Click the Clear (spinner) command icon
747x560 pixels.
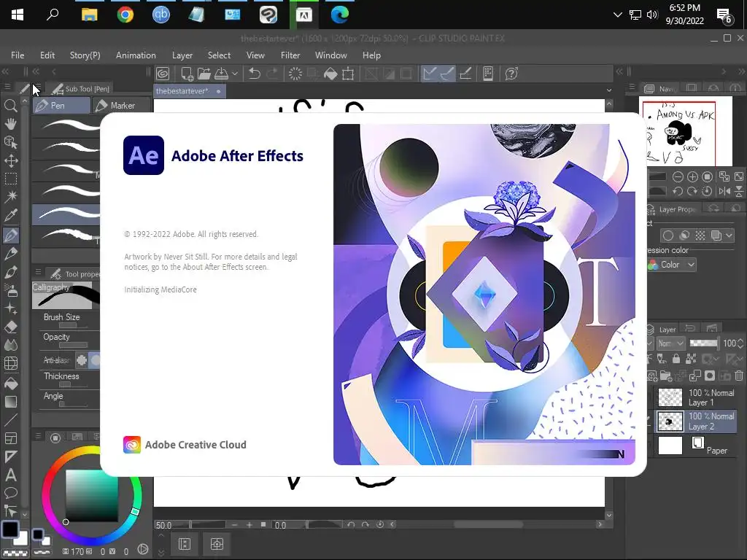(295, 74)
